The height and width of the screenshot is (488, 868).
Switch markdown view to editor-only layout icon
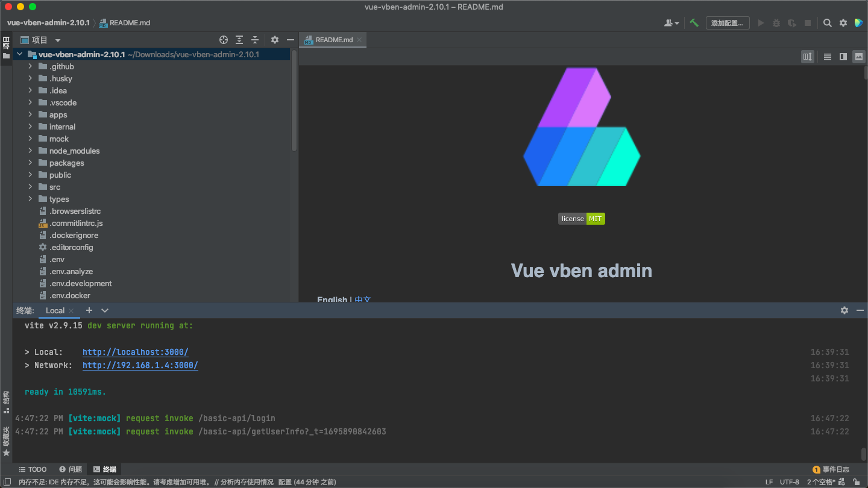(x=827, y=57)
